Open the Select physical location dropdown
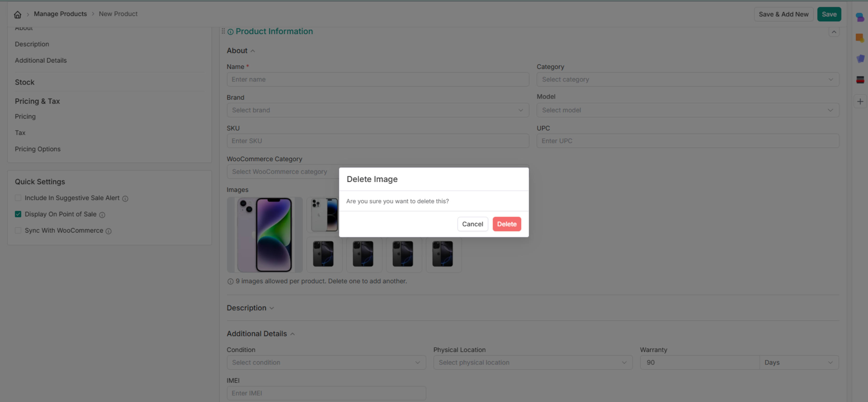868x402 pixels. [533, 363]
